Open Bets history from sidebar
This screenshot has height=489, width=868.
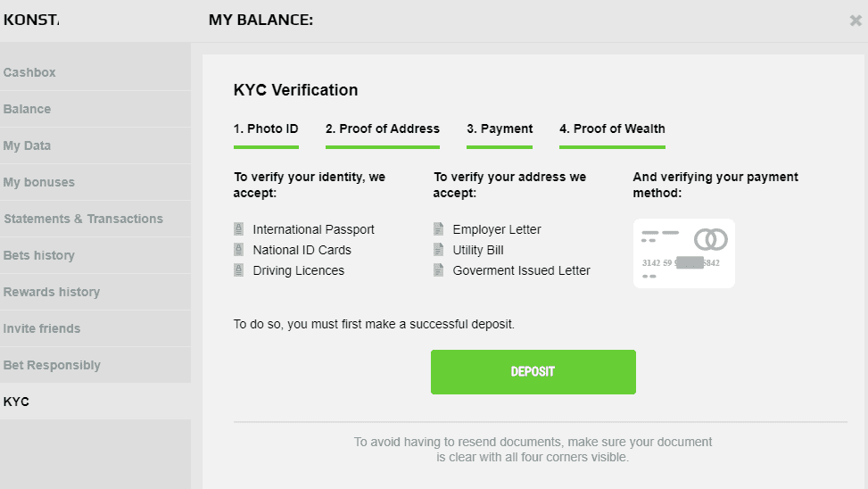pyautogui.click(x=40, y=255)
